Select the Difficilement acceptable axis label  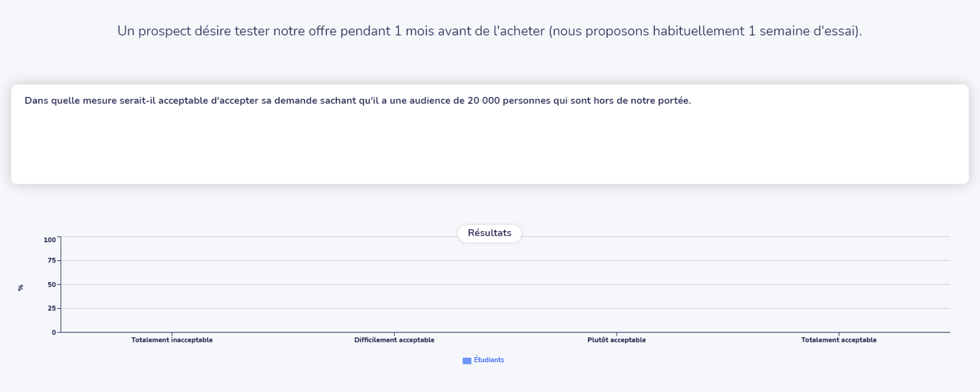tap(394, 340)
